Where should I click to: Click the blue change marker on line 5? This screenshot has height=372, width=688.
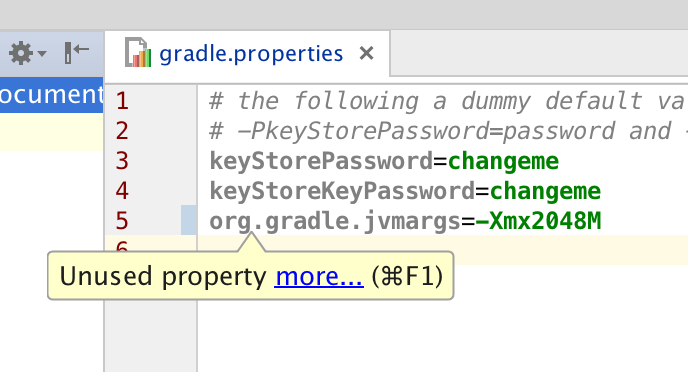(x=189, y=220)
